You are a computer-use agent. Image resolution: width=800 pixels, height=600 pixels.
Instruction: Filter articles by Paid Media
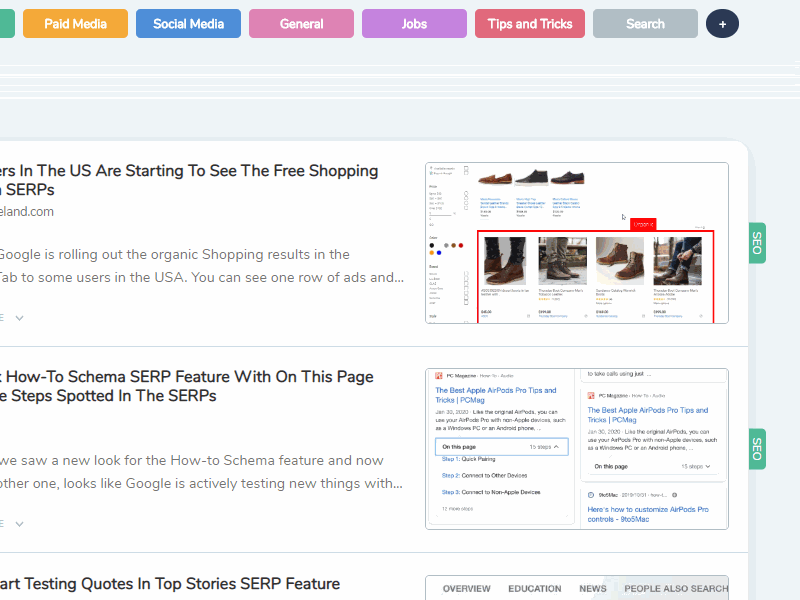(74, 23)
